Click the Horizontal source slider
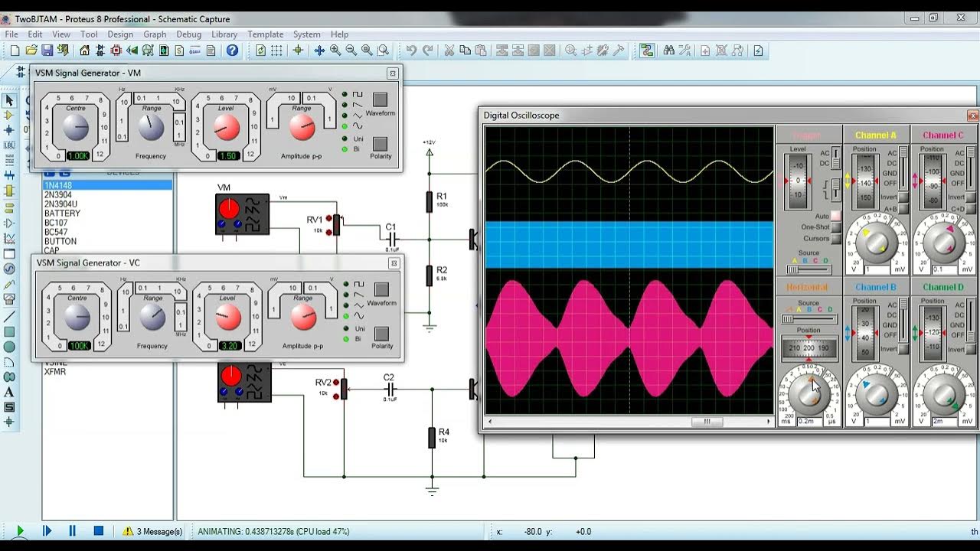 (x=808, y=319)
